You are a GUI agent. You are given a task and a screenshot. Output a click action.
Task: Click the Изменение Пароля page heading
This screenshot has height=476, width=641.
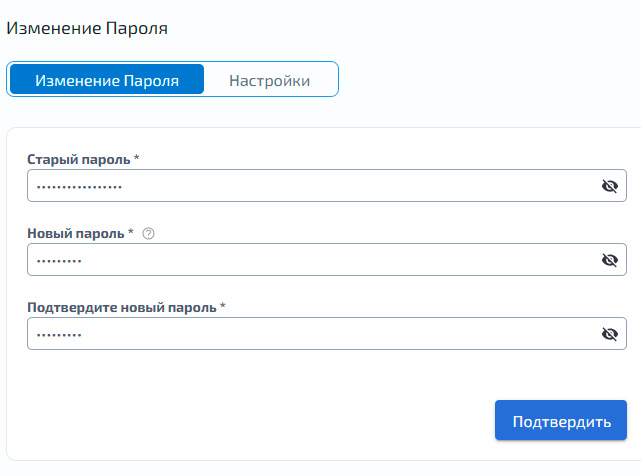click(x=87, y=29)
